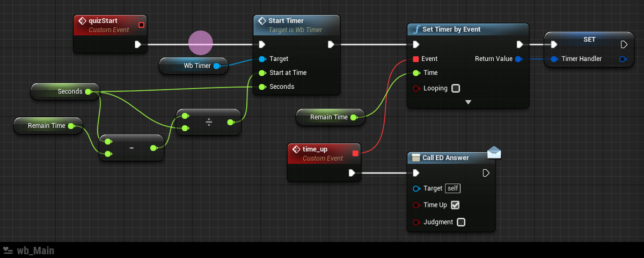
Task: Select the Wb Timer variable node
Action: (x=194, y=66)
